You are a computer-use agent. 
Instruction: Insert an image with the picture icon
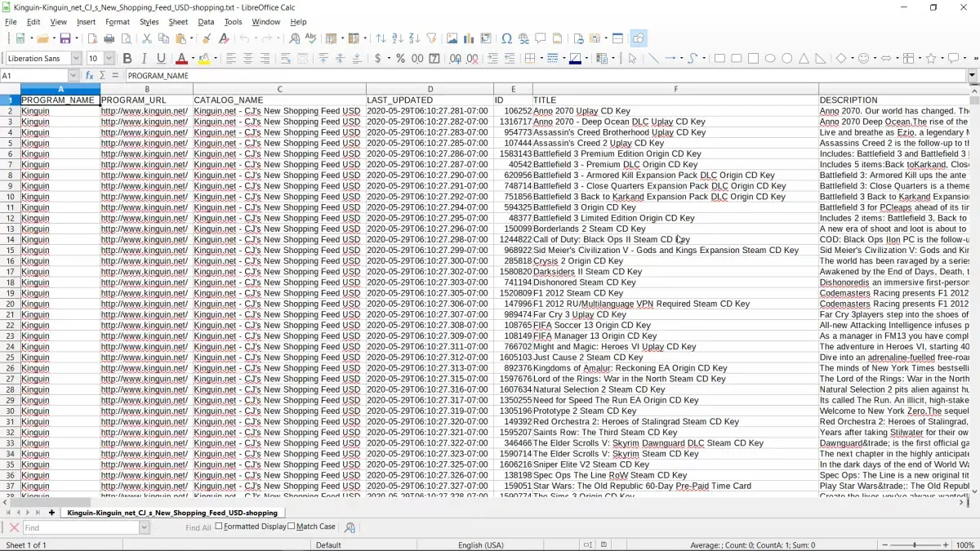pyautogui.click(x=452, y=38)
